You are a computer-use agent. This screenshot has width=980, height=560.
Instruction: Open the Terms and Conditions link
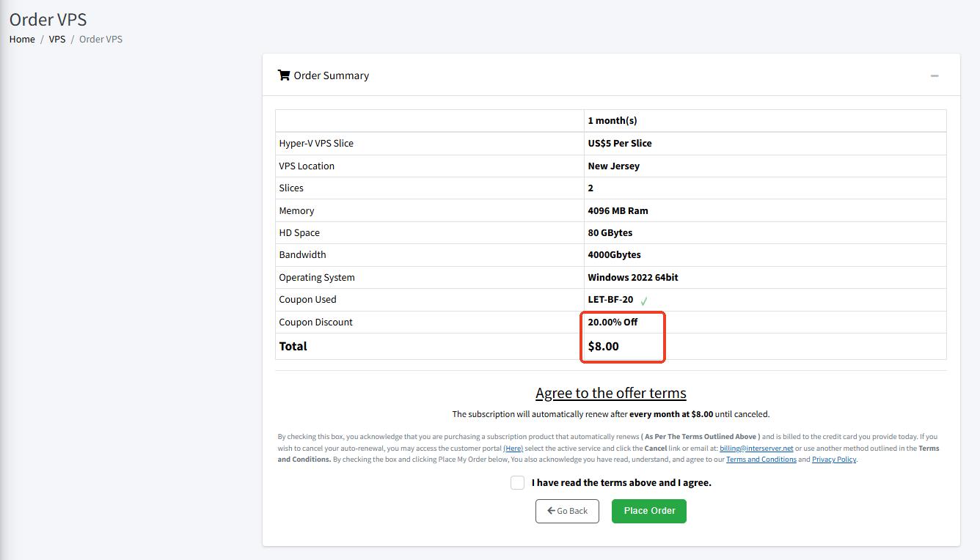tap(761, 460)
